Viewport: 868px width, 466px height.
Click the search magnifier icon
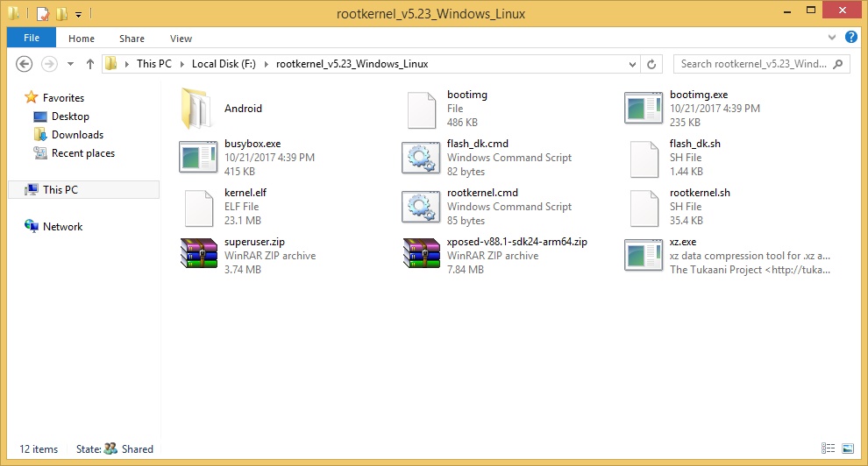click(x=838, y=64)
